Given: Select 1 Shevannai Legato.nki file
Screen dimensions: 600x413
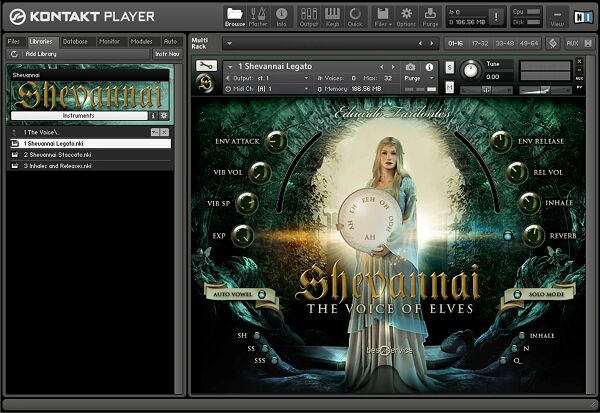Looking at the screenshot, I should click(90, 144).
